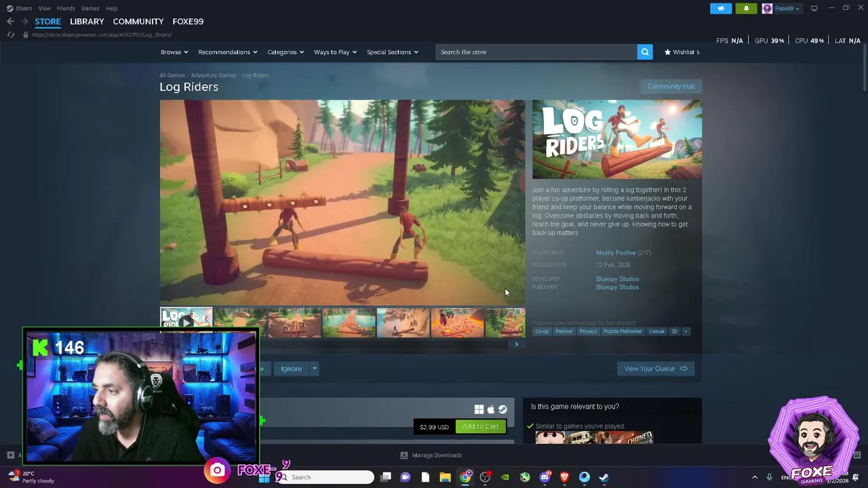Click the macOS Apple platform icon
This screenshot has width=868, height=488.
click(x=491, y=409)
